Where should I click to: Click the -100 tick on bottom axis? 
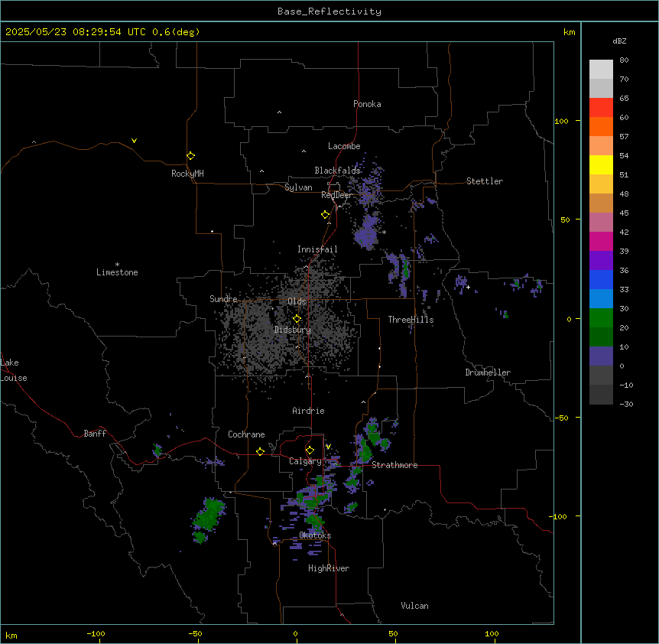[x=96, y=634]
